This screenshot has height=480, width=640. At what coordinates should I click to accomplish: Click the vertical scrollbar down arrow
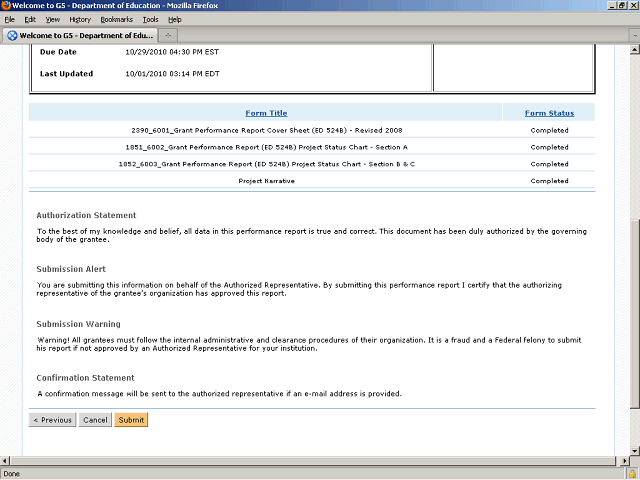[634, 451]
